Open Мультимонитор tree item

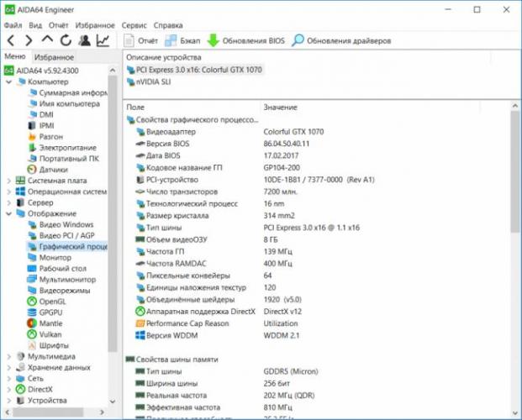point(61,280)
